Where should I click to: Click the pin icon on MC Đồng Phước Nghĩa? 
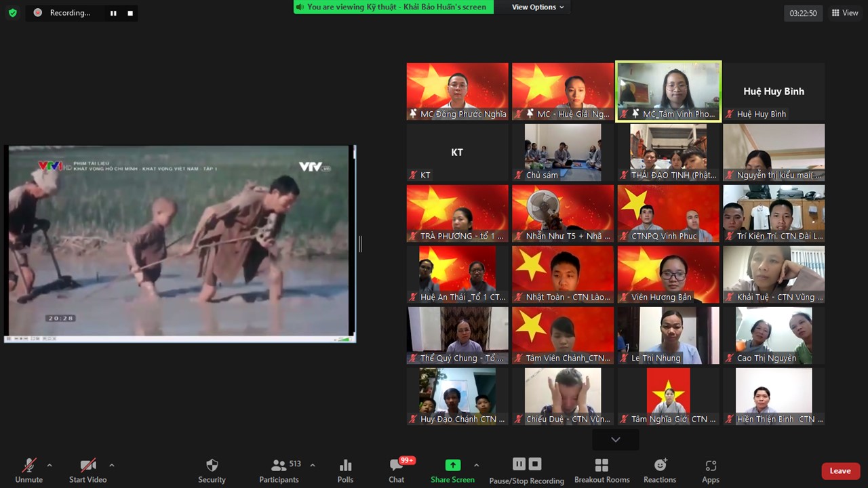pos(413,114)
